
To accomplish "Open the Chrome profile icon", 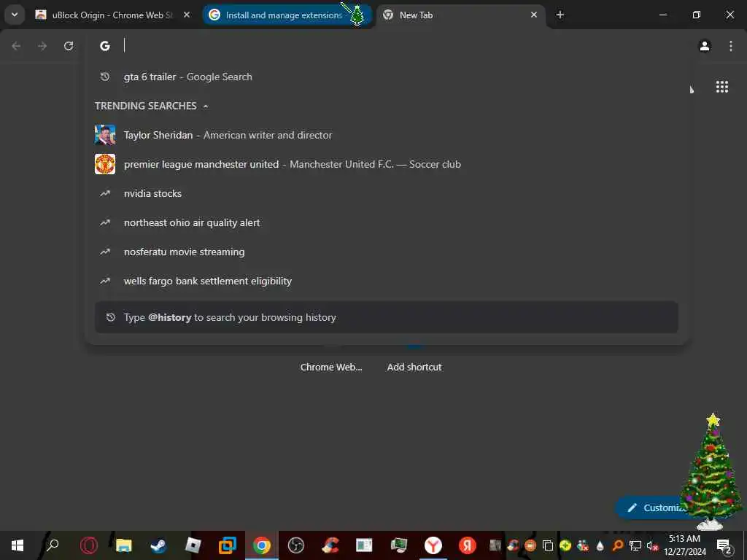I will 705,46.
